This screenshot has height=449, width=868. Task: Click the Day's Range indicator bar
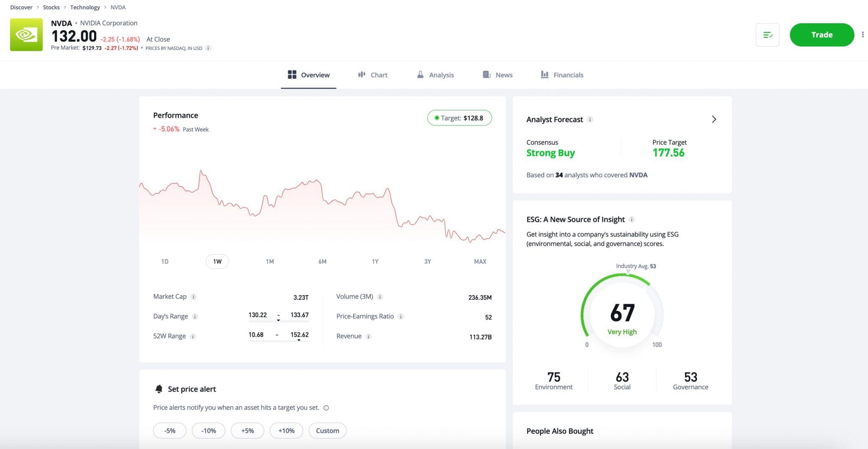(278, 322)
